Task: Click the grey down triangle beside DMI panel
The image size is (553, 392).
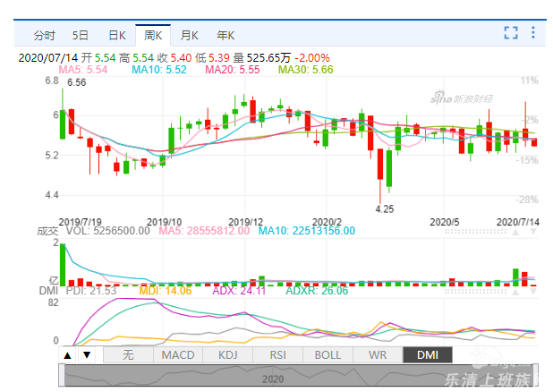Action: click(533, 292)
